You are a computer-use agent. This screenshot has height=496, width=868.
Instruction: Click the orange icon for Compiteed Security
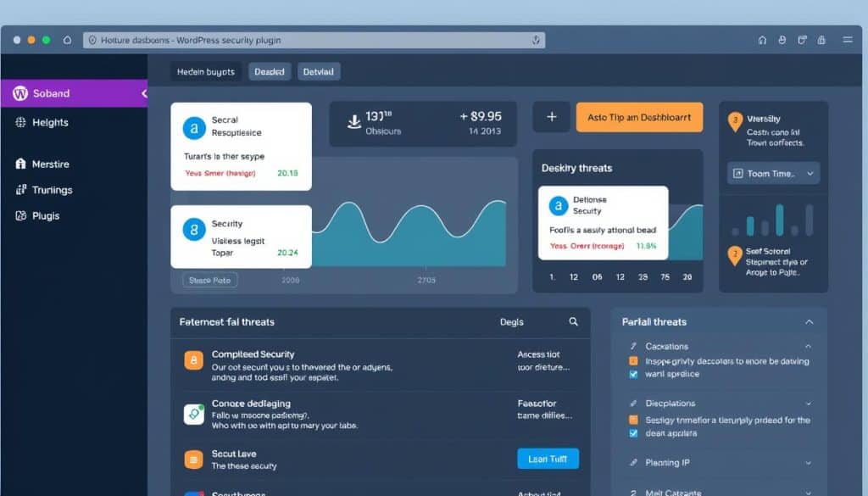tap(194, 360)
